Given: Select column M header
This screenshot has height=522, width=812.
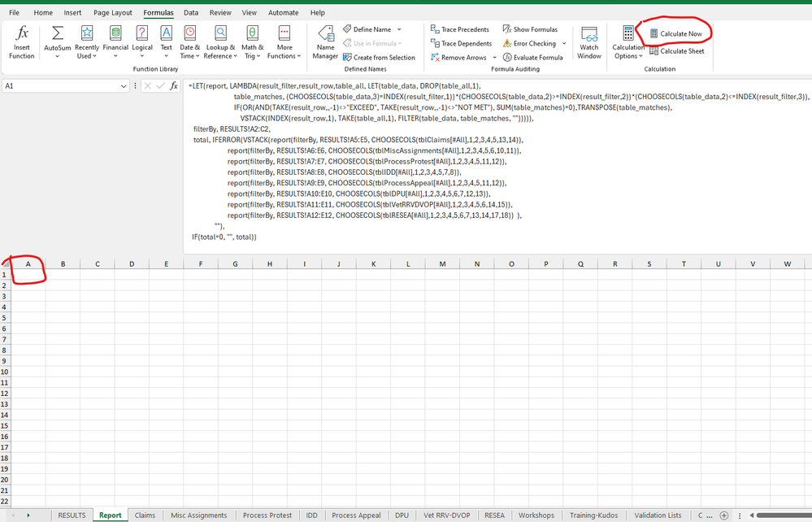Looking at the screenshot, I should tap(442, 264).
